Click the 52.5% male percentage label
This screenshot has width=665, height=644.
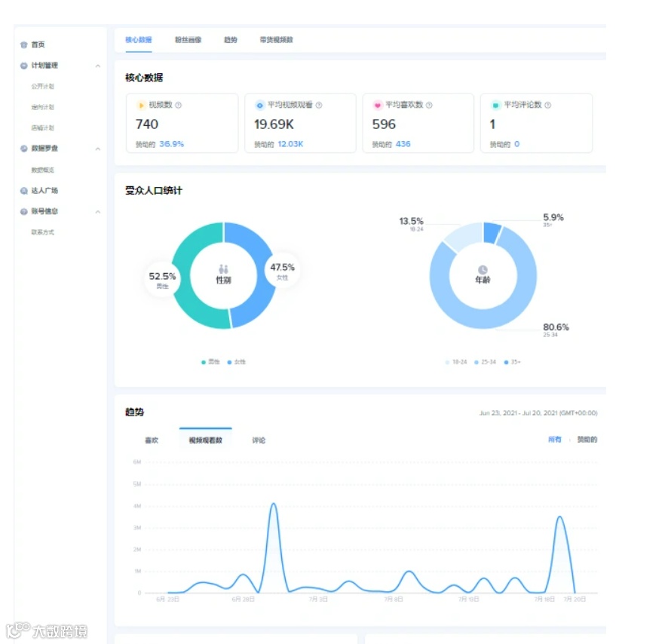pos(162,276)
